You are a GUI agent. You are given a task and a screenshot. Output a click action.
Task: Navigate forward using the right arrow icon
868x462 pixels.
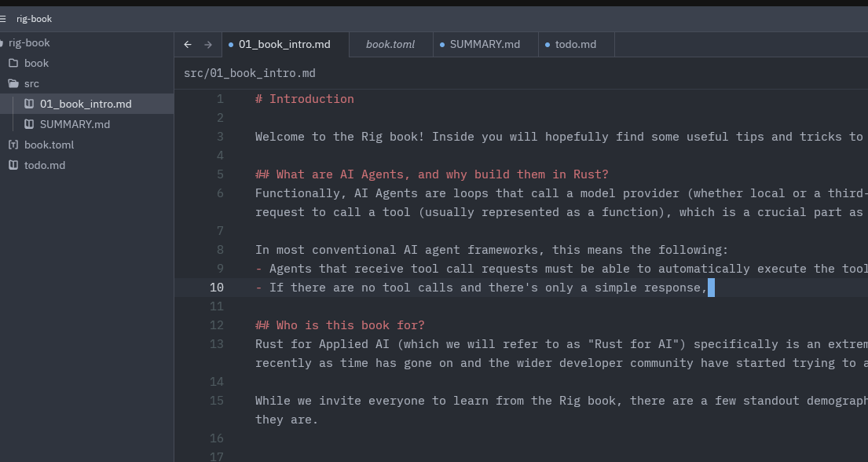[x=207, y=44]
